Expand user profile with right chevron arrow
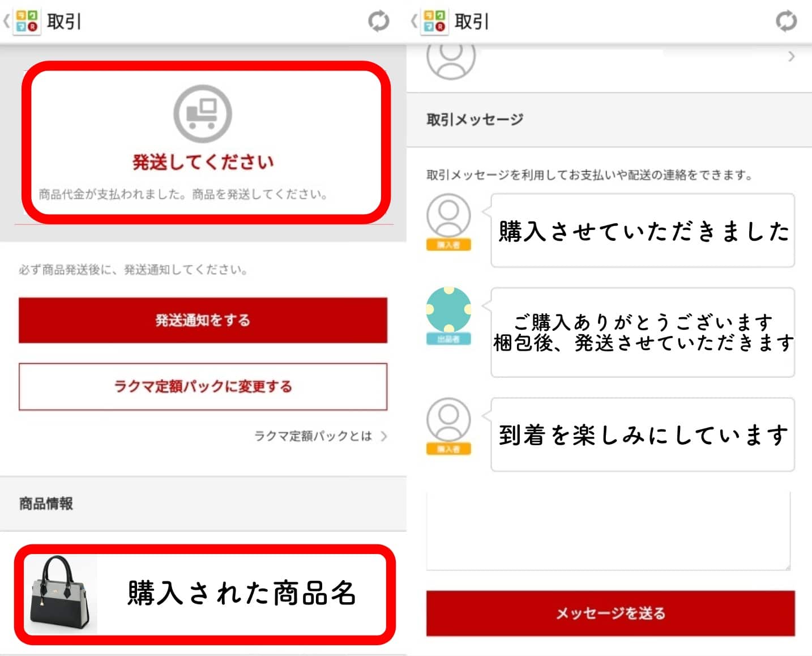 (791, 57)
